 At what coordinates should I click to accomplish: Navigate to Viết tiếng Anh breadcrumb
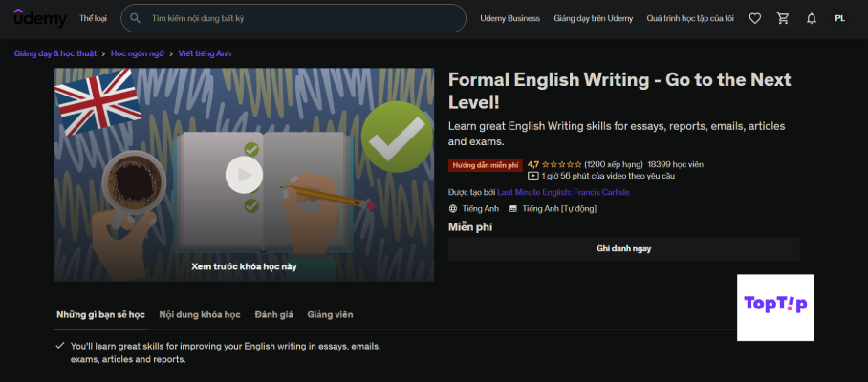pyautogui.click(x=205, y=53)
